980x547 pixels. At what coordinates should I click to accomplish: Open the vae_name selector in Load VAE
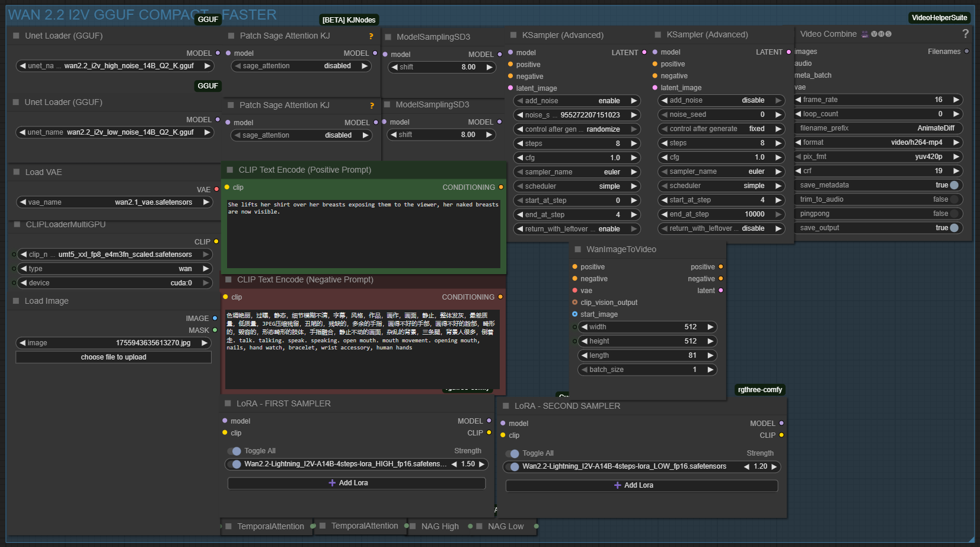click(x=114, y=202)
